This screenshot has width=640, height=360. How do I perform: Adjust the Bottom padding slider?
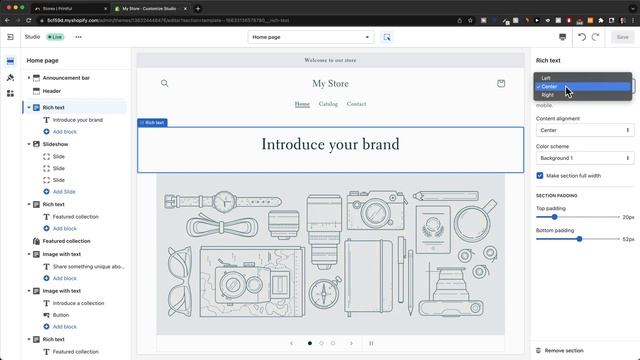tap(579, 239)
